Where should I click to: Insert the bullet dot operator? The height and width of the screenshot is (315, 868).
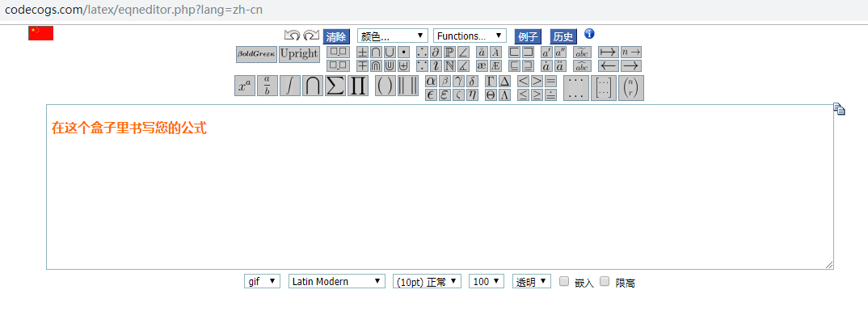(403, 52)
